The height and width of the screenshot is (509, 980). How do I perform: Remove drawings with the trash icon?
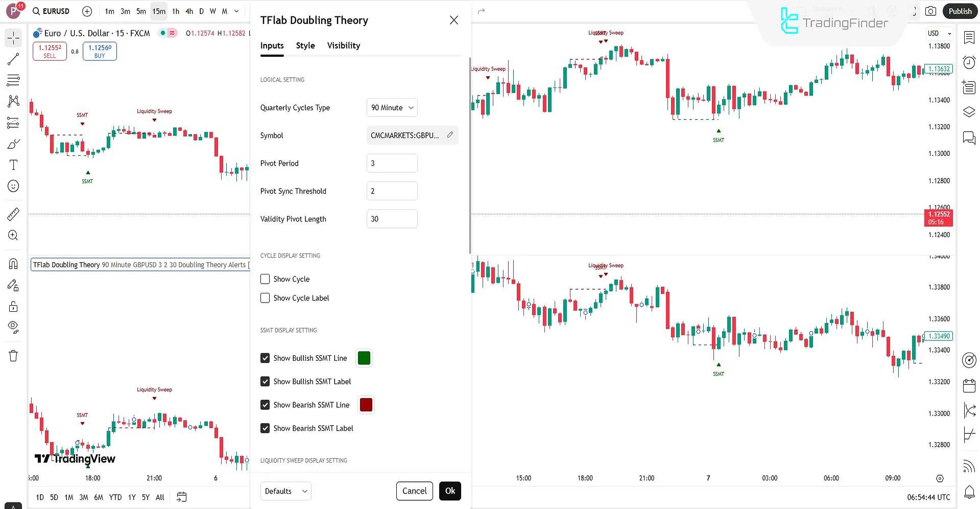[x=13, y=355]
